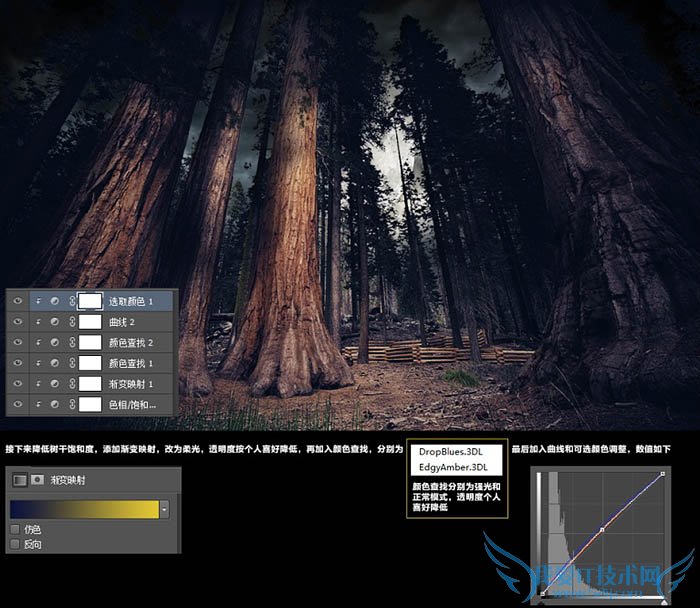Screen dimensions: 700x608
Task: Click gradient map adjustment icon in properties panel
Action: 20,480
